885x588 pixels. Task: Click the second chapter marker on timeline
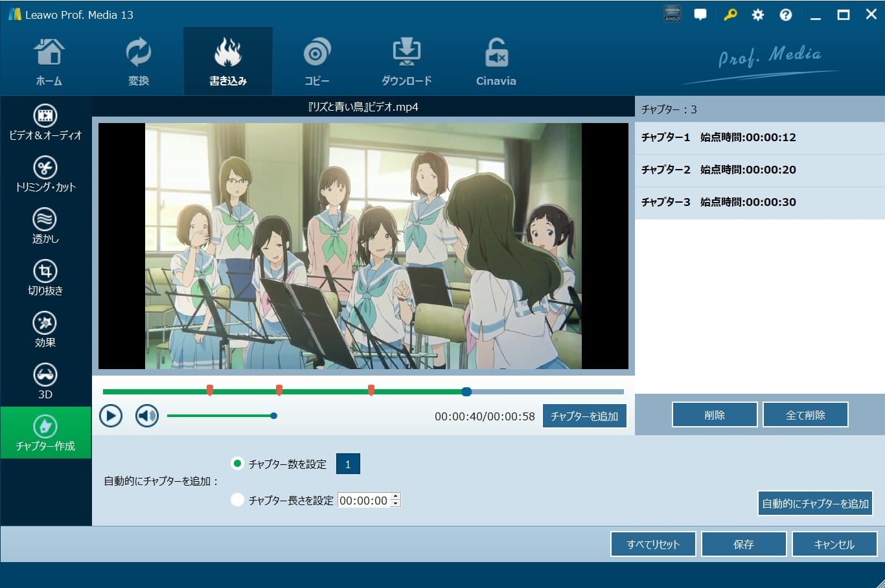(x=279, y=389)
